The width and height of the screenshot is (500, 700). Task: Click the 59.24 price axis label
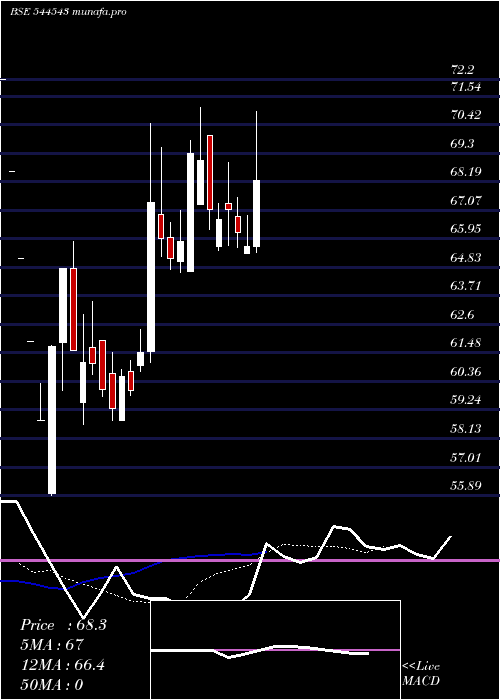click(x=466, y=400)
